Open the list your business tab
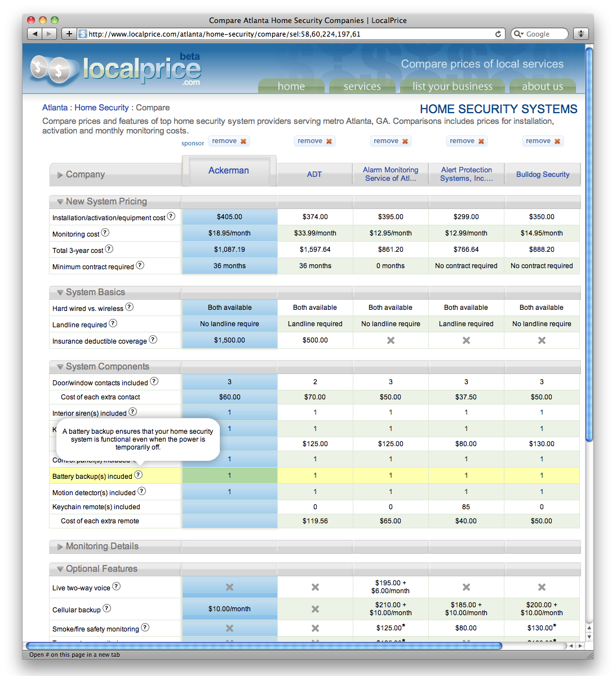This screenshot has height=676, width=616. coord(453,86)
